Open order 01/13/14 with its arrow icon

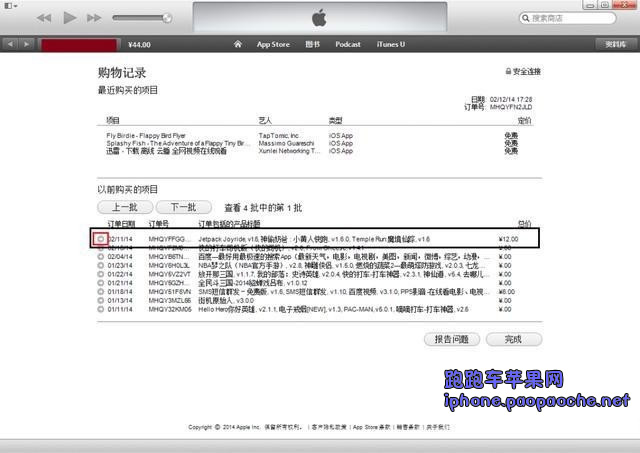(100, 300)
